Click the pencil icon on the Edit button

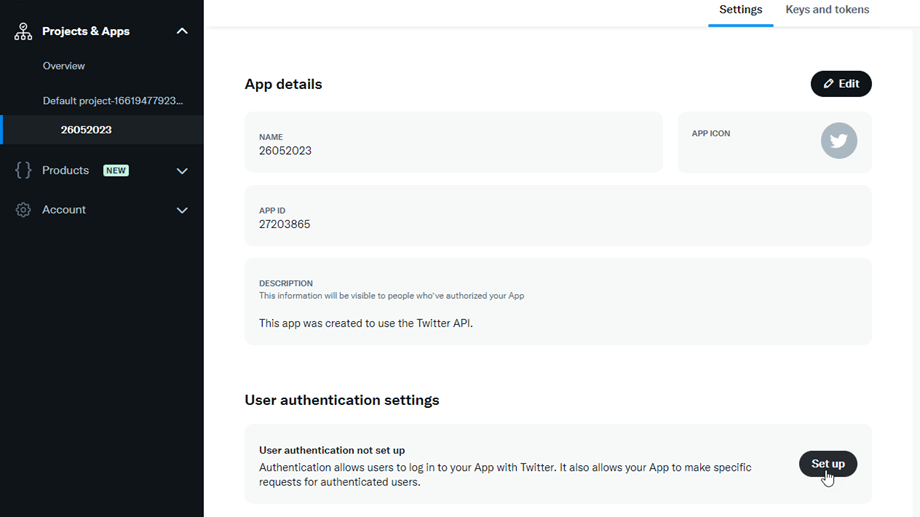[x=829, y=84]
